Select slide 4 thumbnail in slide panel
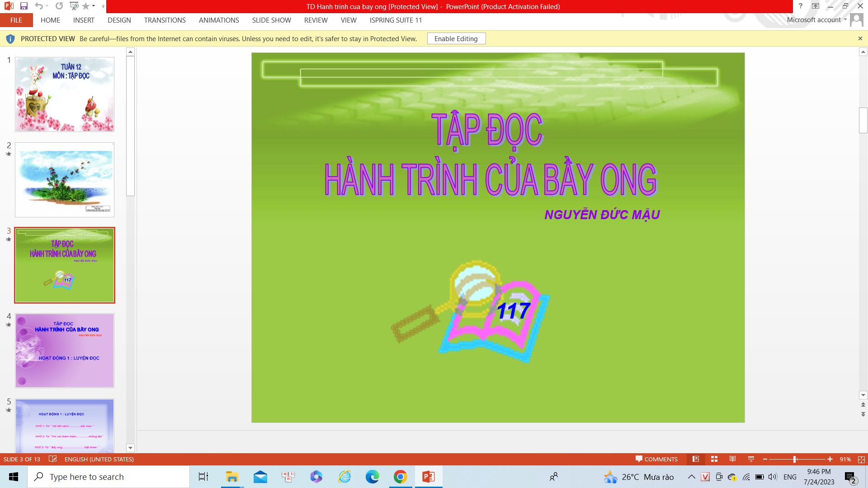The height and width of the screenshot is (488, 868). (65, 351)
